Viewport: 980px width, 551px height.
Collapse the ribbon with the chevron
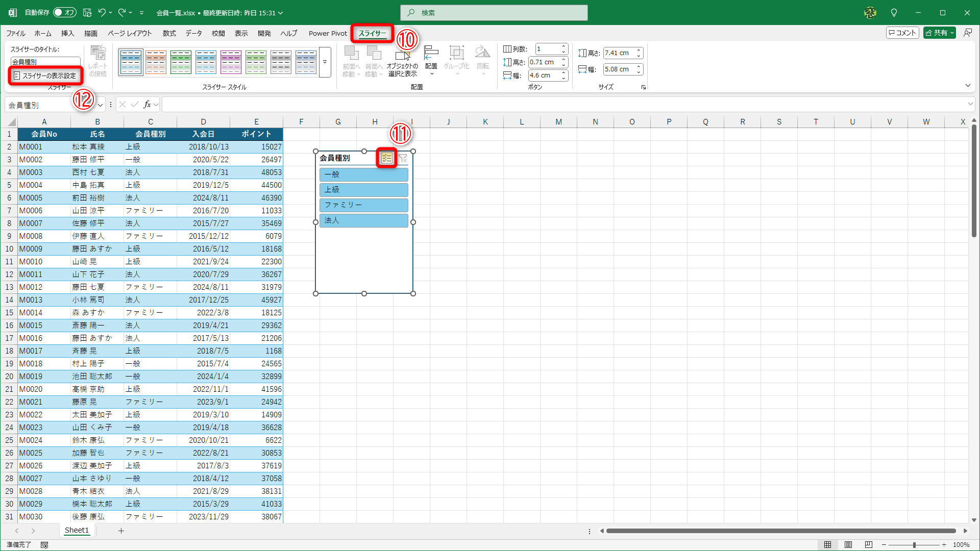[x=968, y=86]
